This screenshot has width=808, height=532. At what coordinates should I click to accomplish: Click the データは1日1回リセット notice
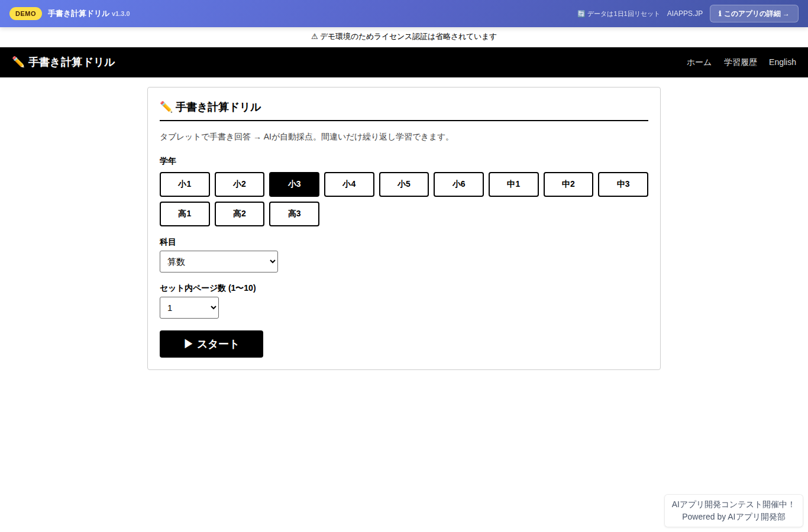point(618,14)
